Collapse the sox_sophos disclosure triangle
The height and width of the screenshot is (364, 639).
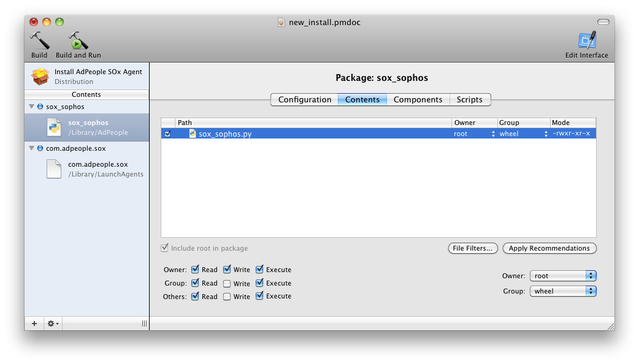click(x=31, y=107)
